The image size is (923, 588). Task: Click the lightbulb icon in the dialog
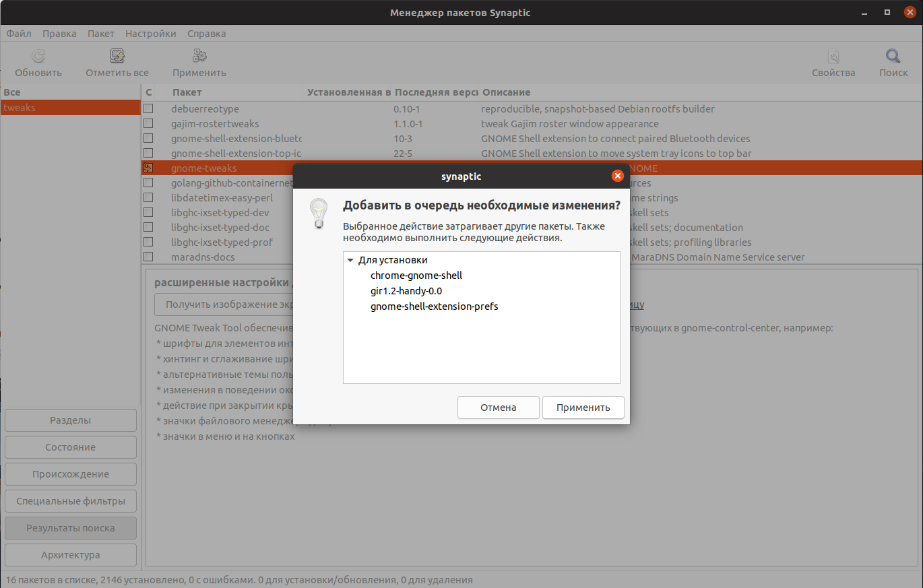tap(318, 214)
